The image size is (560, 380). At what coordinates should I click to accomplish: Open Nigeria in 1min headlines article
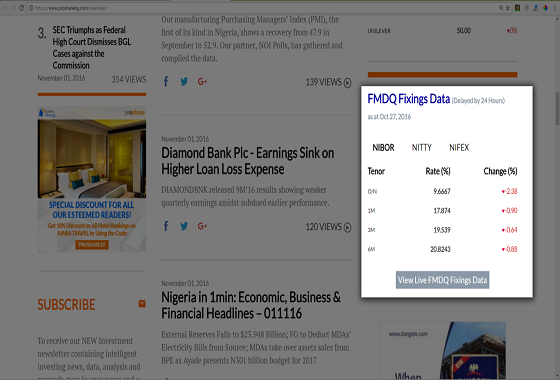[x=251, y=305]
